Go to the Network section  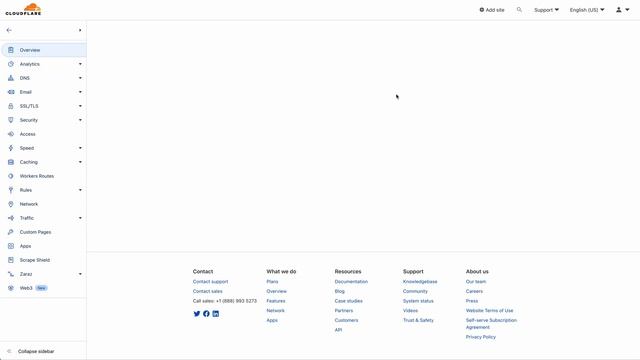pyautogui.click(x=29, y=204)
